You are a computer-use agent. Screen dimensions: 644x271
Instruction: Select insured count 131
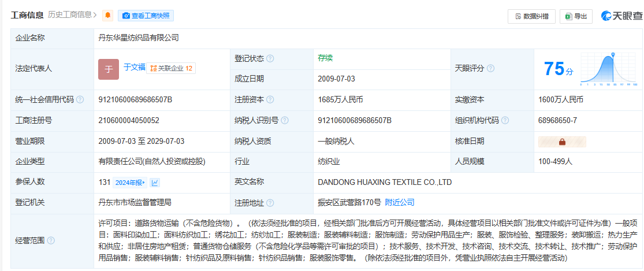pos(105,183)
